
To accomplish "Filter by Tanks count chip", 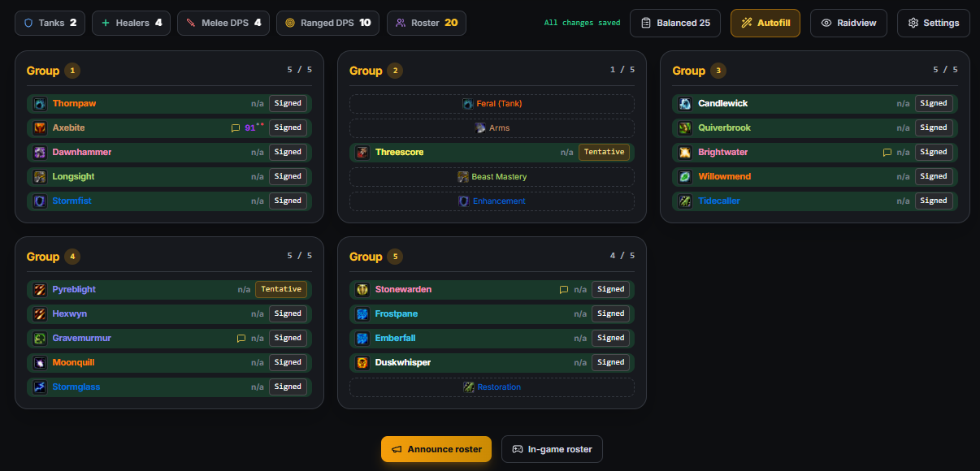I will tap(50, 23).
